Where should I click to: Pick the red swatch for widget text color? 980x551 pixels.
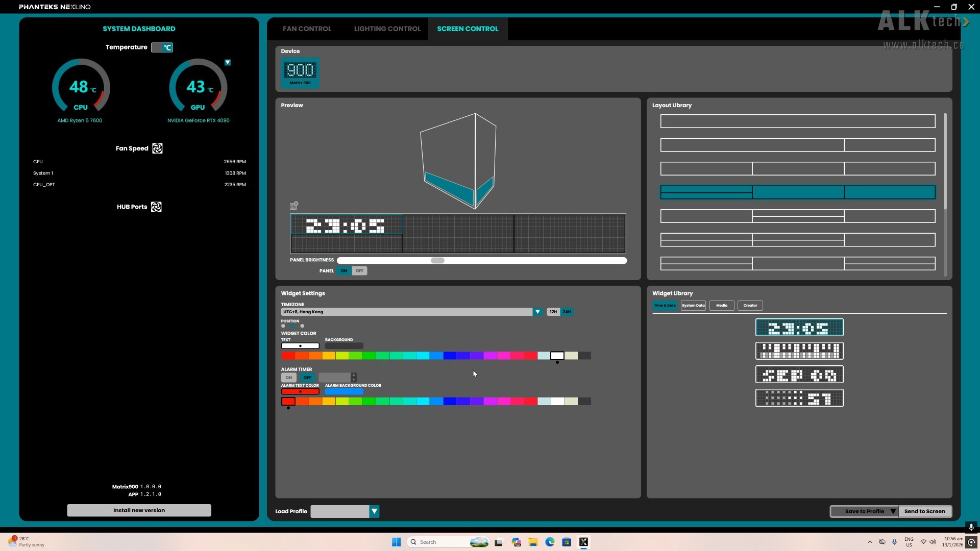point(289,356)
